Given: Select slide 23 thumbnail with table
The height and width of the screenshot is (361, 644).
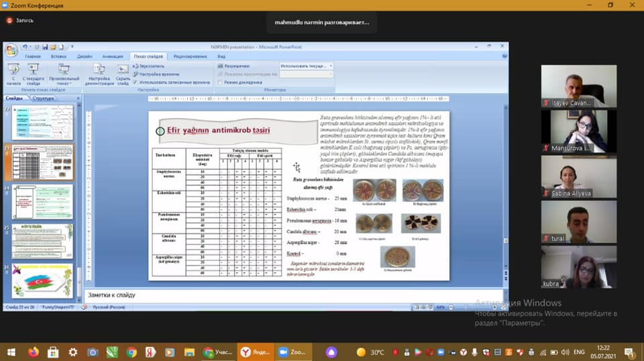Looking at the screenshot, I should click(43, 162).
